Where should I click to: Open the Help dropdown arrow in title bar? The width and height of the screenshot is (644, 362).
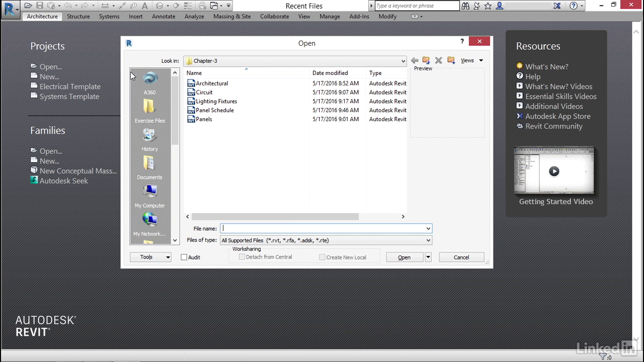(582, 6)
